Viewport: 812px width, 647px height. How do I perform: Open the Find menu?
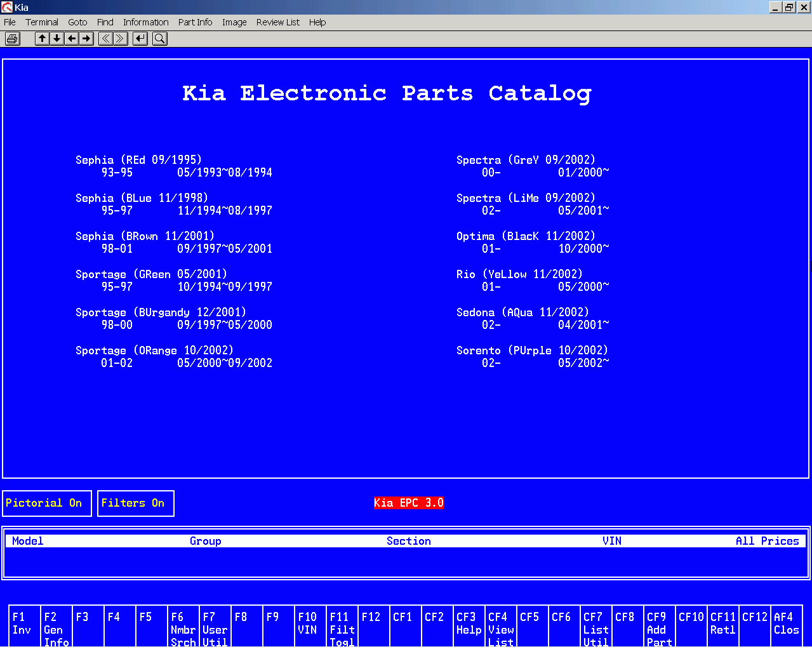coord(105,22)
